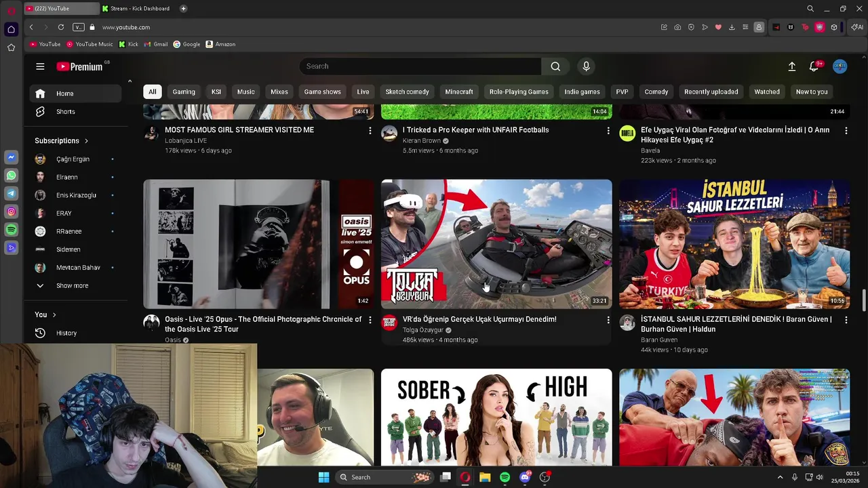This screenshot has height=488, width=868.
Task: Expand the You section chevron
Action: click(x=54, y=314)
